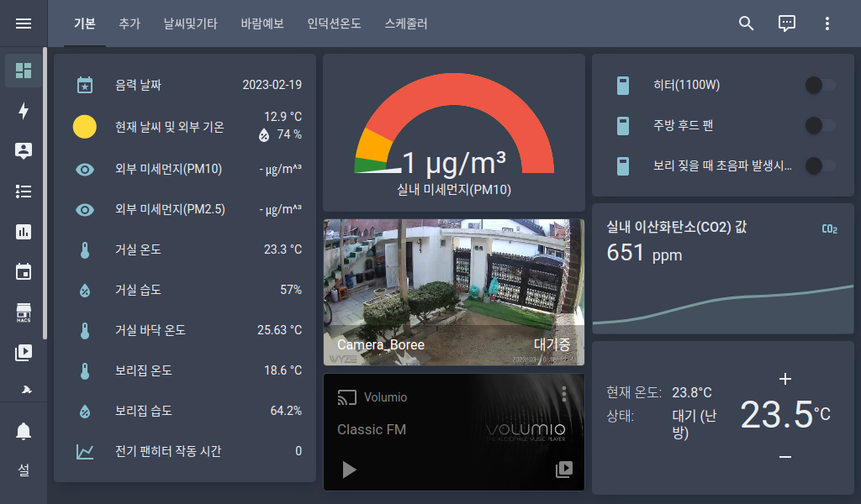Toggle the 보리 짖을 때 초음파 switch

pos(820,165)
